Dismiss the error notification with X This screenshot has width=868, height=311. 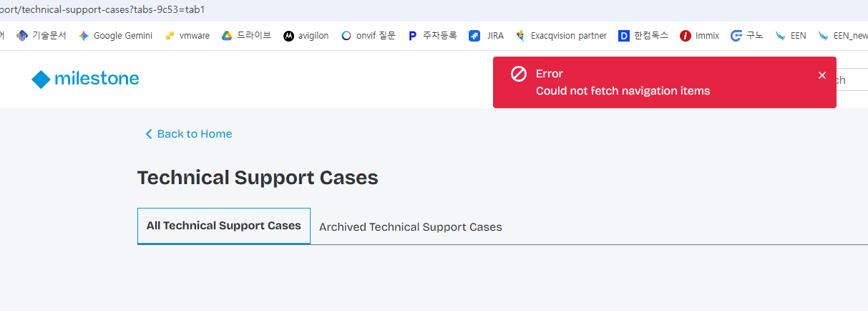click(x=822, y=75)
